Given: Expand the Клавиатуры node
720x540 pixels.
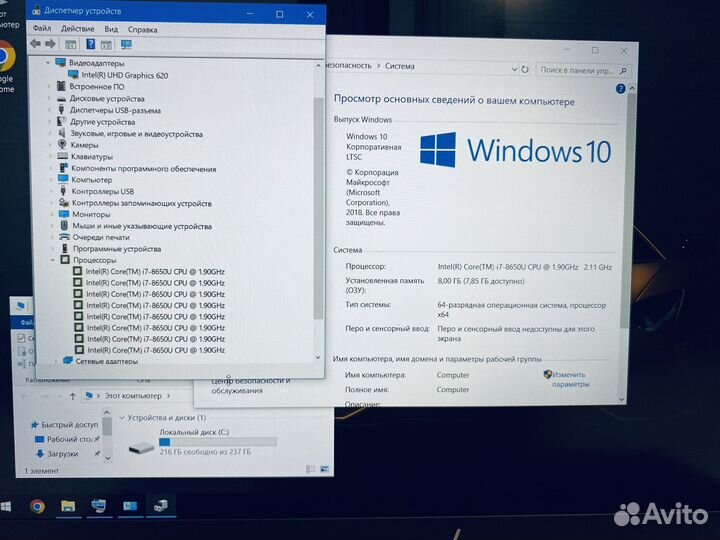Looking at the screenshot, I should (x=51, y=156).
